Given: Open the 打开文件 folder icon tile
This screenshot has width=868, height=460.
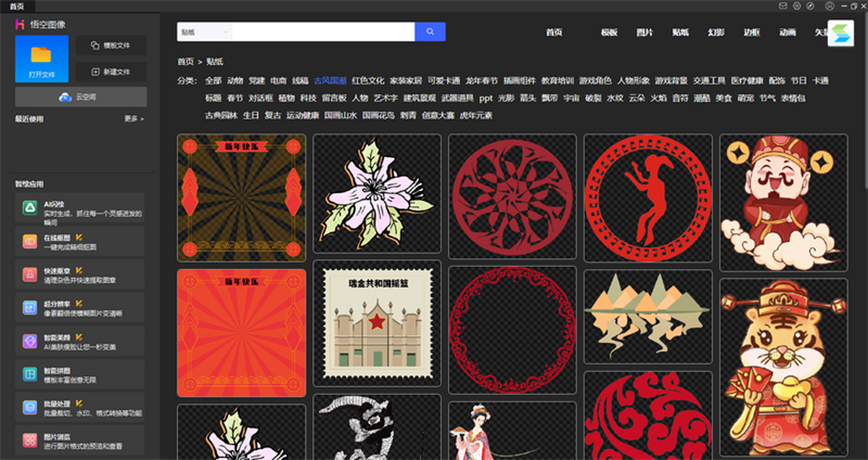Looking at the screenshot, I should pyautogui.click(x=41, y=59).
